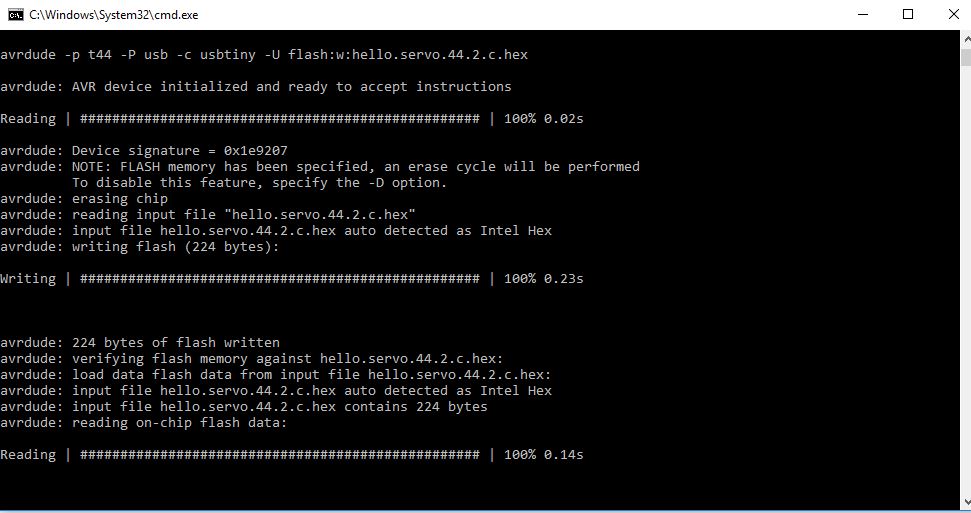Click the last Reading progress bar (0.14s)
Image resolution: width=971 pixels, height=513 pixels.
pyautogui.click(x=280, y=454)
